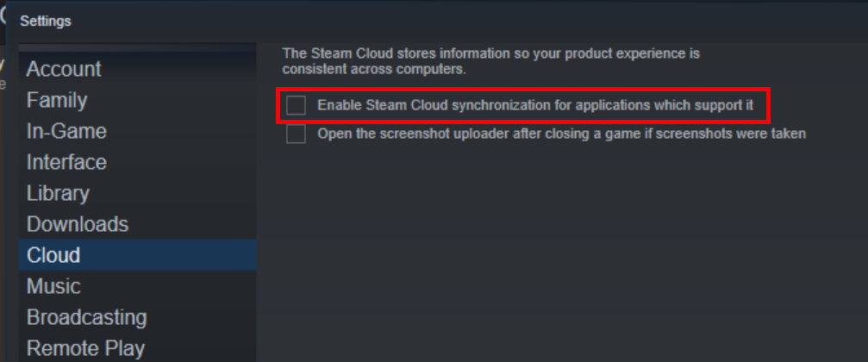Click the dark strip above the Account entry

point(137,48)
